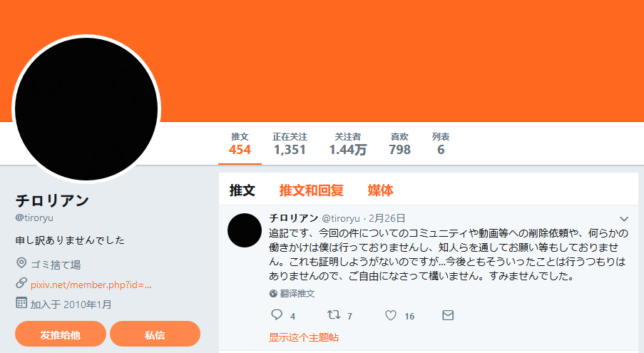Open the 列表 6 lists tab

click(441, 143)
